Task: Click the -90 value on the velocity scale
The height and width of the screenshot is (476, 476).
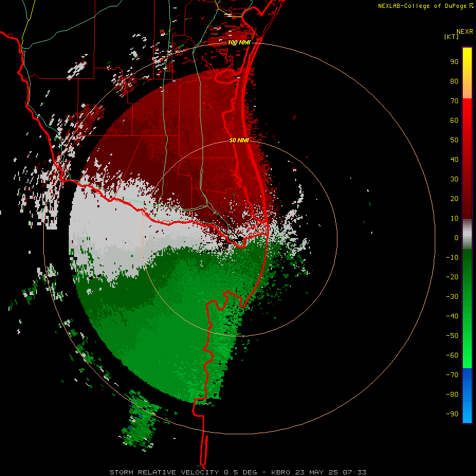Action: click(452, 414)
